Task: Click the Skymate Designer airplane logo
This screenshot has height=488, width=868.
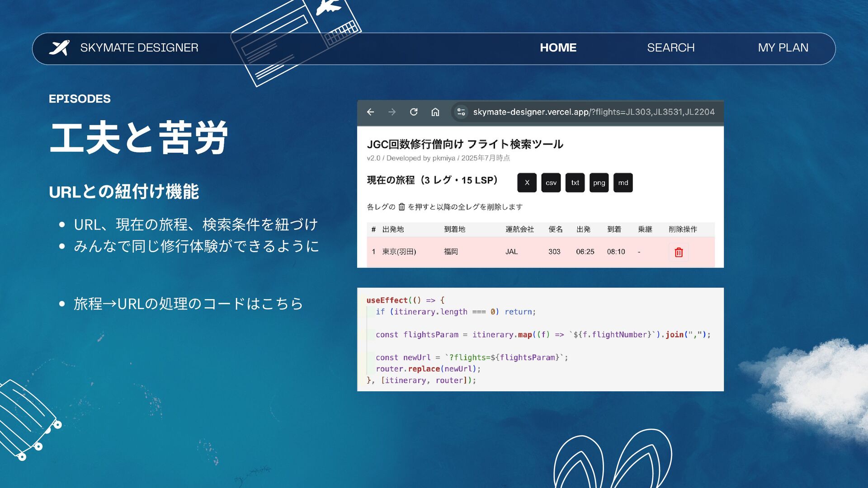Action: 59,47
